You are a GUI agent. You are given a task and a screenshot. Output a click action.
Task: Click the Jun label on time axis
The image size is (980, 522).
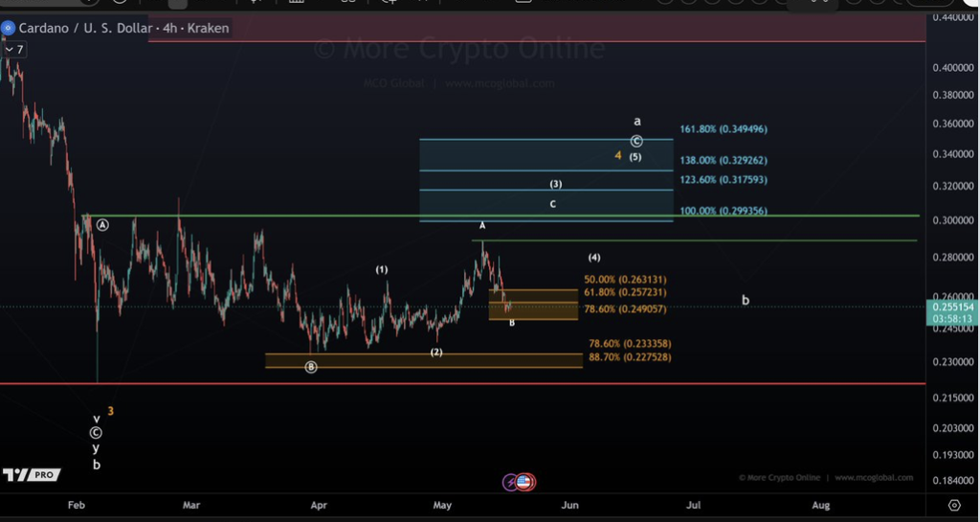(570, 505)
